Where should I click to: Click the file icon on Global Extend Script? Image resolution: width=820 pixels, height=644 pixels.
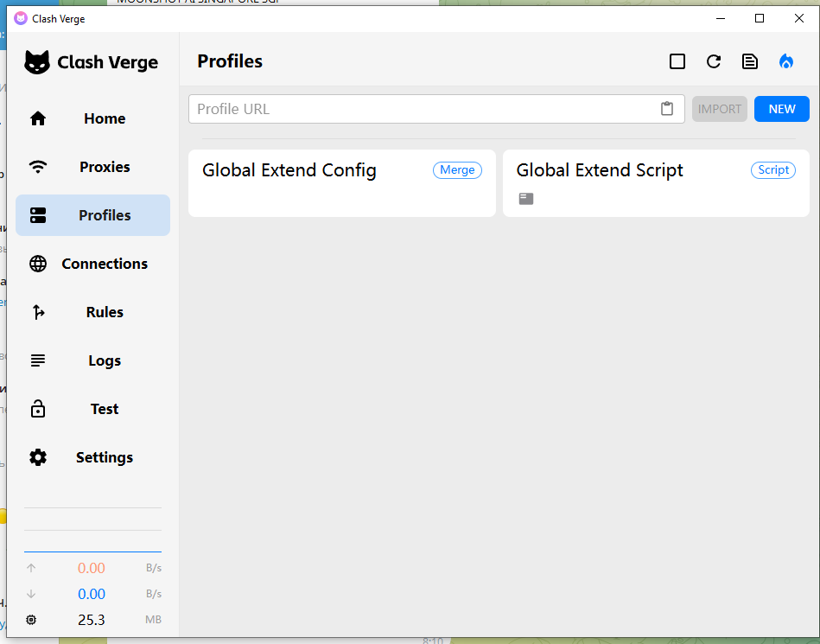(526, 199)
